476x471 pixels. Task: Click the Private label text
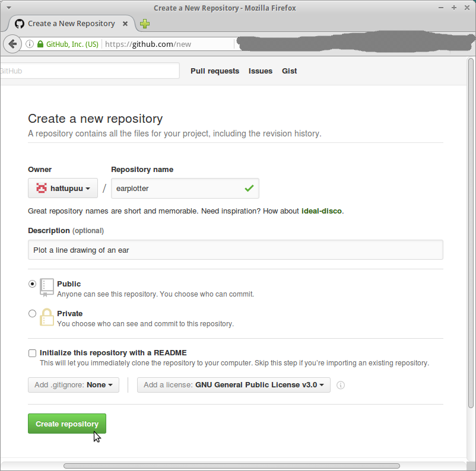point(70,313)
